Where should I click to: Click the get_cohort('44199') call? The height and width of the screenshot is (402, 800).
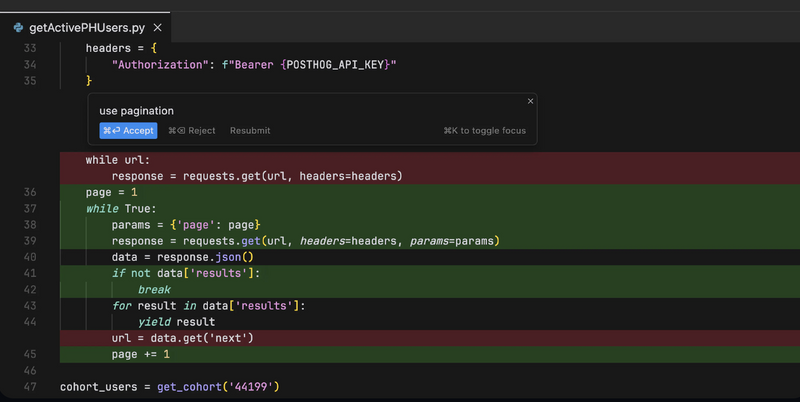coord(218,387)
